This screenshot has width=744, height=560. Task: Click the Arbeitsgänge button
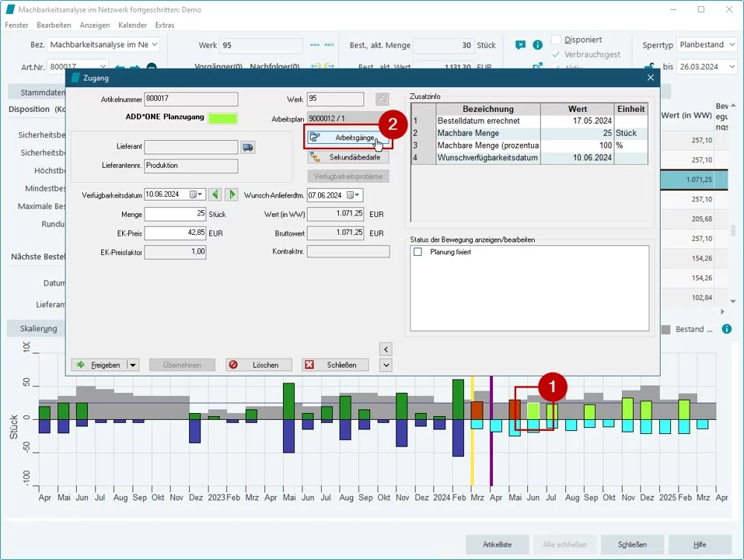pyautogui.click(x=348, y=138)
